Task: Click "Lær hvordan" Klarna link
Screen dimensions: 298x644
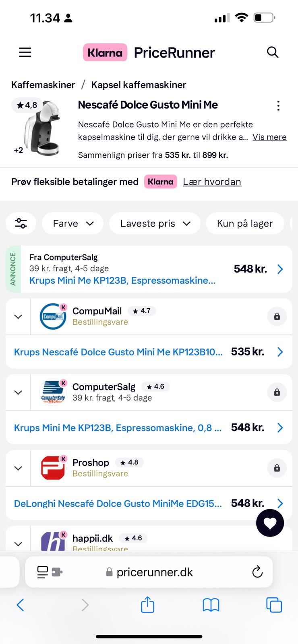Action: (x=212, y=182)
